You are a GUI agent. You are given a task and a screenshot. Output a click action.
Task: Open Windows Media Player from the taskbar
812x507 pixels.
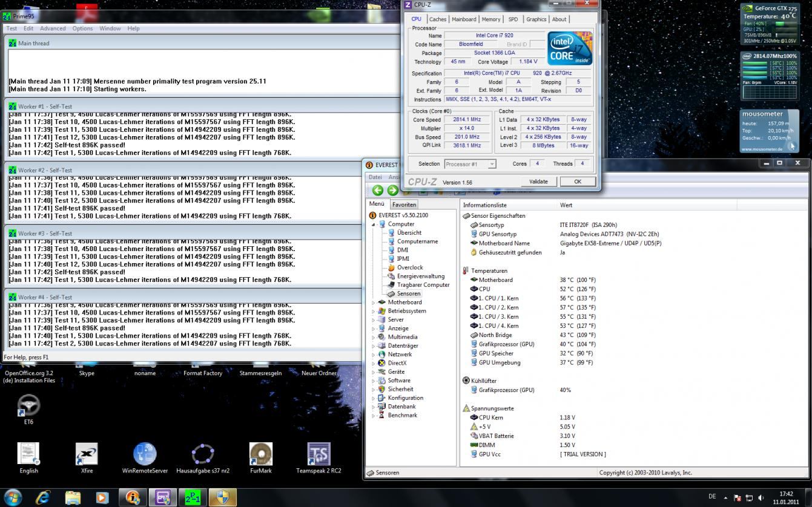[x=102, y=497]
